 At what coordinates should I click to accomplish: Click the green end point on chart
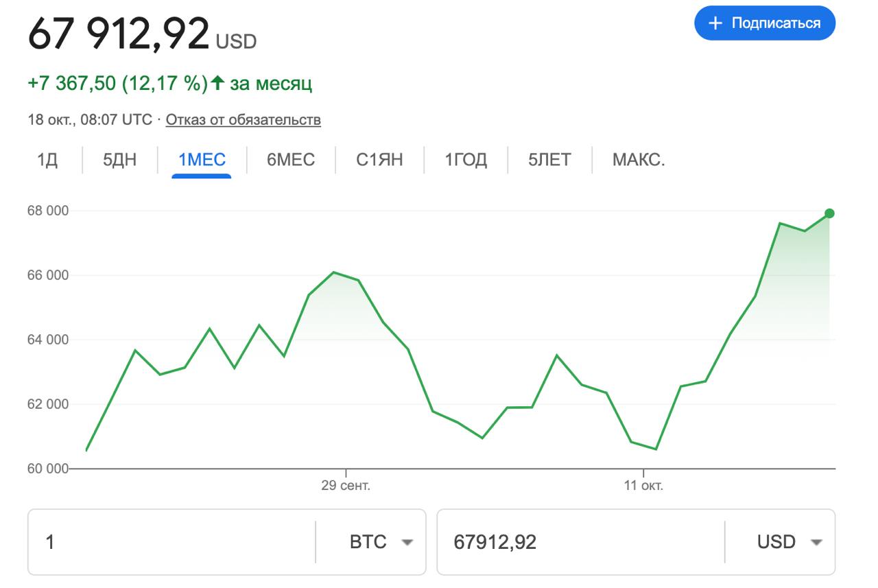pos(829,213)
